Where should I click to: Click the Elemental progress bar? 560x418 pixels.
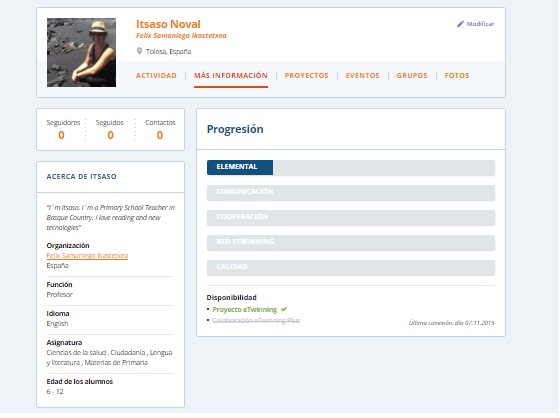point(351,168)
